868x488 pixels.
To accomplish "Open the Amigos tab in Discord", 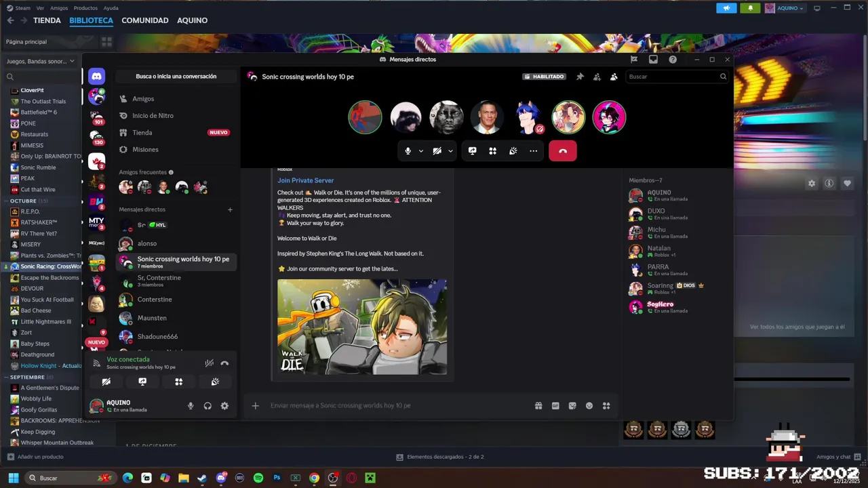I will (x=175, y=99).
